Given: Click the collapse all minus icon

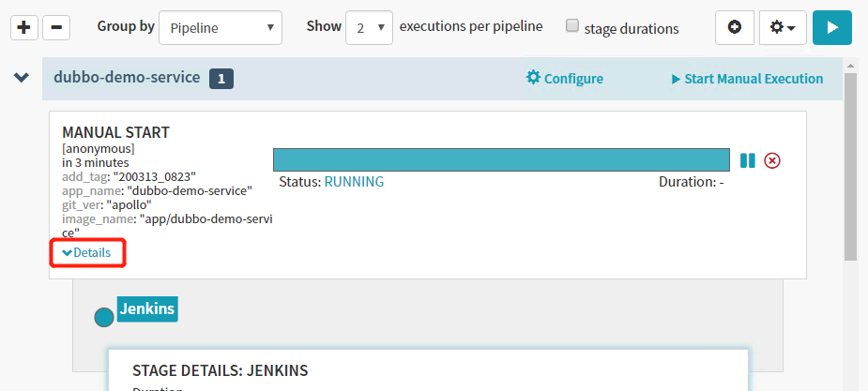Looking at the screenshot, I should point(55,28).
